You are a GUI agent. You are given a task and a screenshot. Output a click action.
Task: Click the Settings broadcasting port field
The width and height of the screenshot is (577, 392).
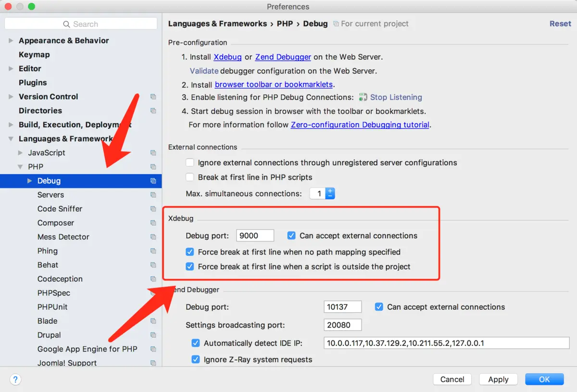click(x=343, y=325)
